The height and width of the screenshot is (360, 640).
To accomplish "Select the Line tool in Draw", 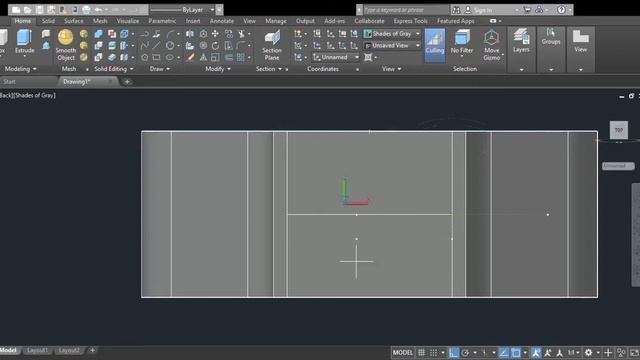I will [156, 45].
